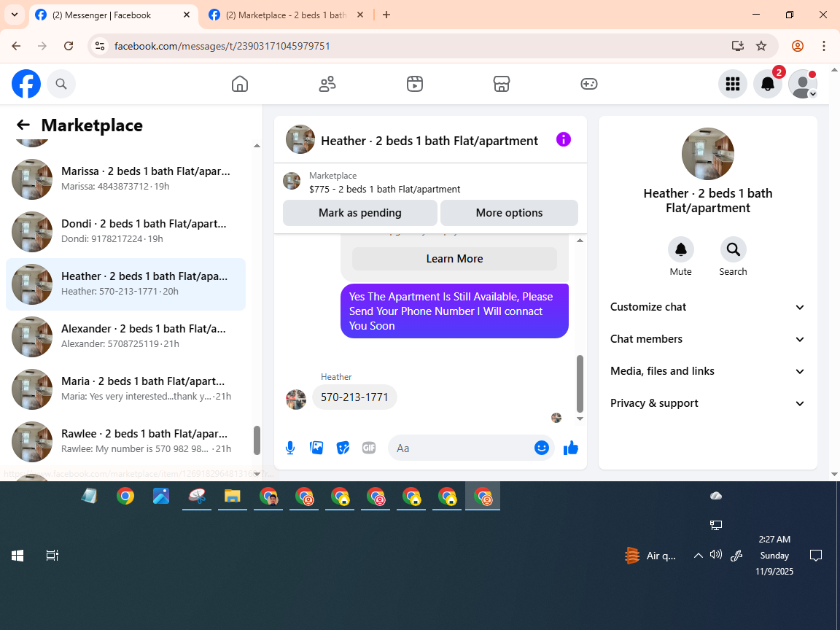Open conversation information purple icon
The width and height of the screenshot is (840, 630).
tap(563, 140)
